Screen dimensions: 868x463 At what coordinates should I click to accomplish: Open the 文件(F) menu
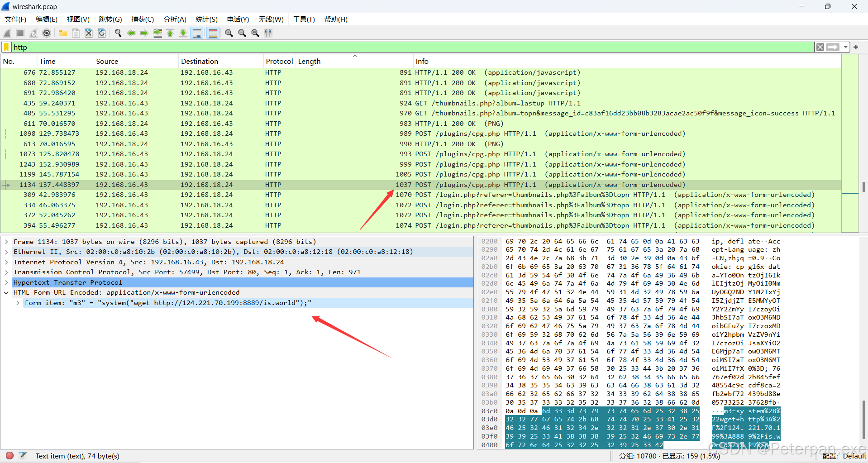pos(15,19)
